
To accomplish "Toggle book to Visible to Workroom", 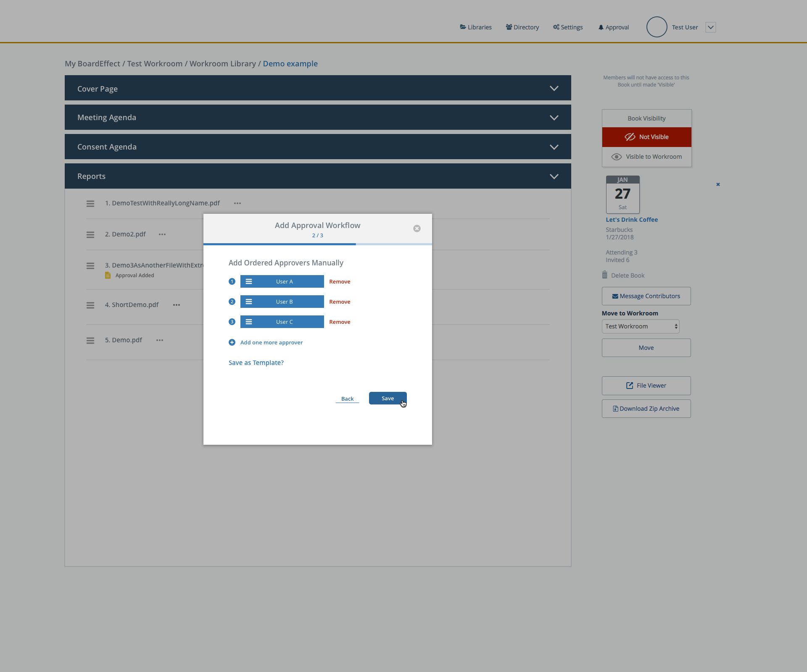I will [646, 157].
